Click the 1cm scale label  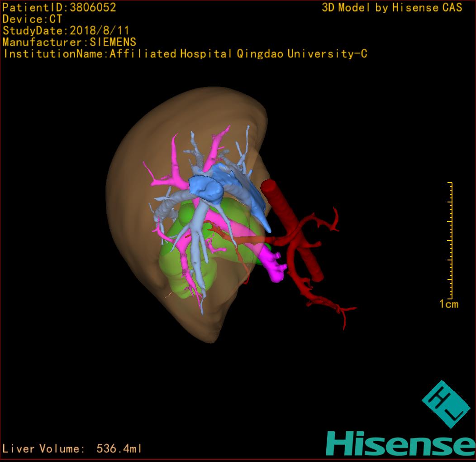coord(448,304)
